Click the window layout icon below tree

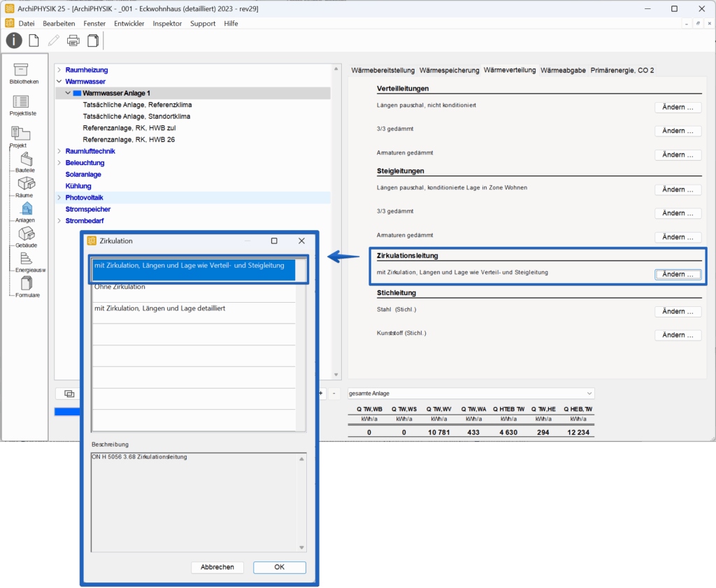coord(69,394)
